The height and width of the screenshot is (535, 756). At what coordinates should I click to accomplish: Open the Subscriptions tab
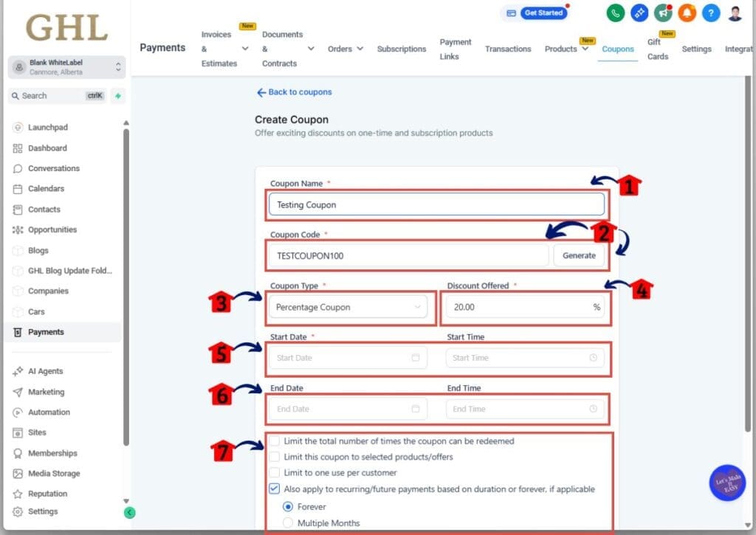401,48
